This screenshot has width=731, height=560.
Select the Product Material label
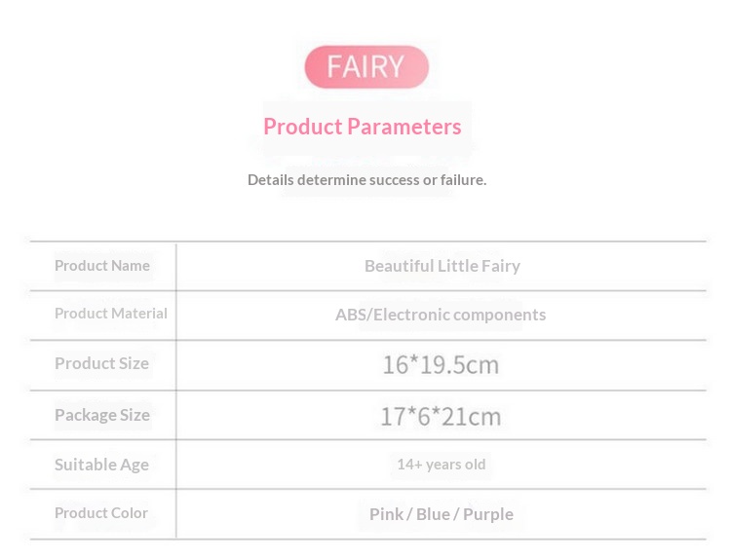pos(111,314)
